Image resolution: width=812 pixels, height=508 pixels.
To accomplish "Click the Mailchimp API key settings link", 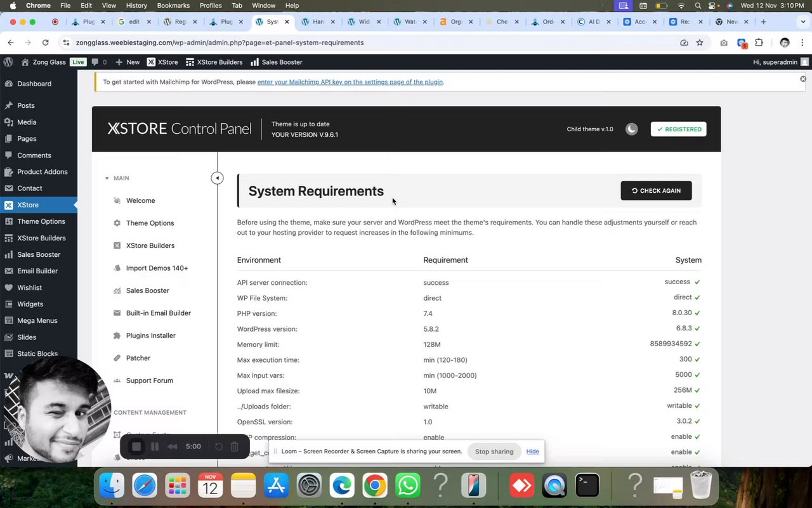I will [x=350, y=82].
